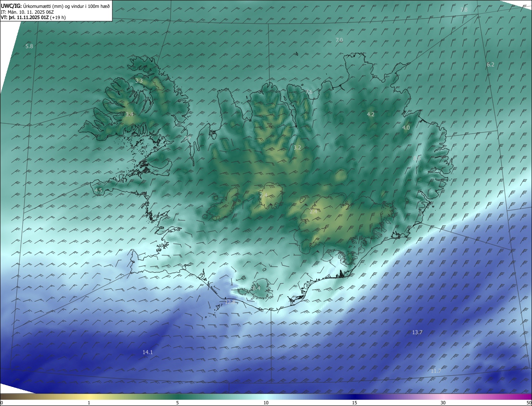Image resolution: width=532 pixels, height=406 pixels.
Task: Select the 6.2 value label
Action: coord(490,65)
